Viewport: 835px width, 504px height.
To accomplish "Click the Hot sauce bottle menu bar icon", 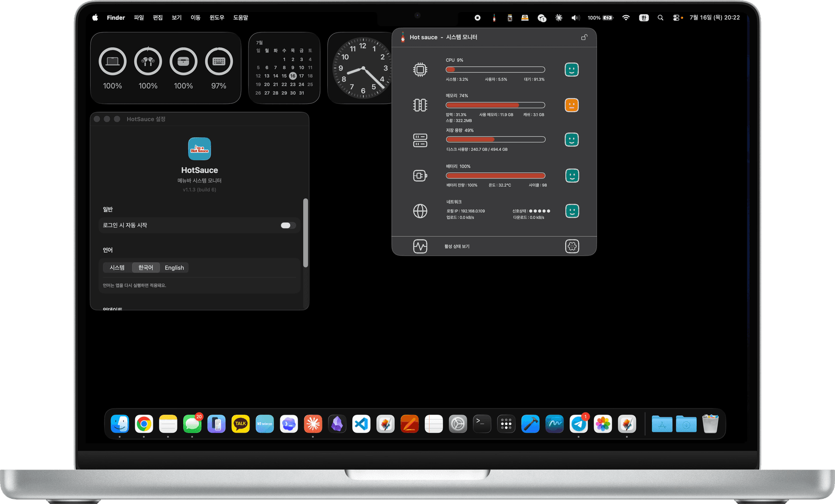I will pos(494,18).
